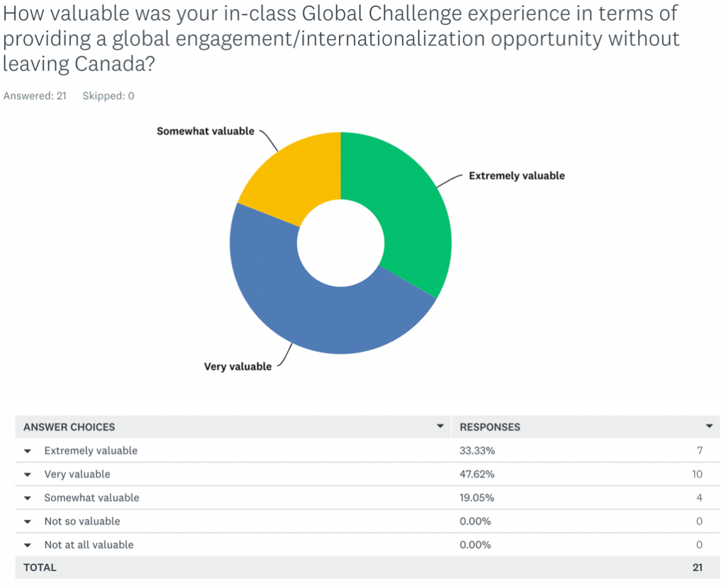Click the Skipped: 0 text
726x588 pixels.
pos(108,96)
